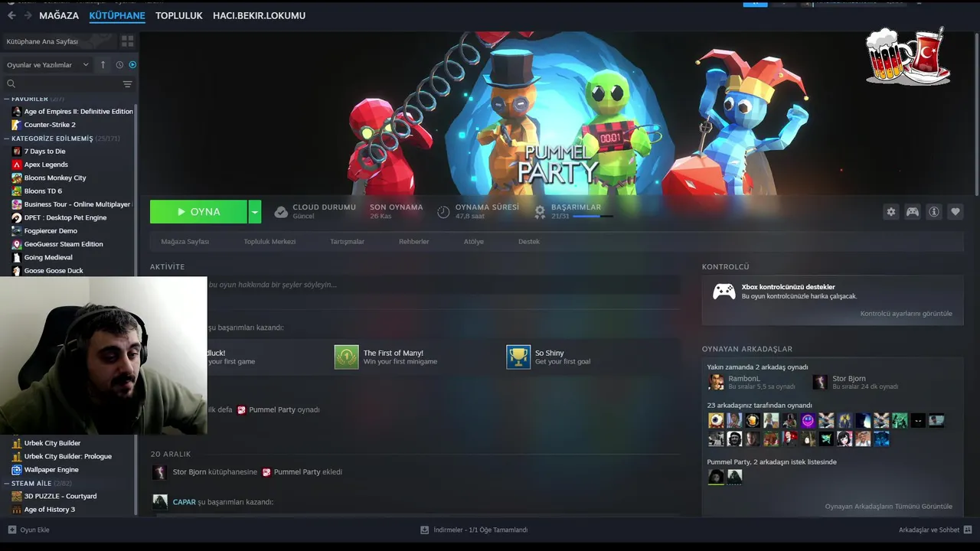
Task: Collapse the KATEGORİZE EDİLMEMİŞ category
Action: pos(7,139)
